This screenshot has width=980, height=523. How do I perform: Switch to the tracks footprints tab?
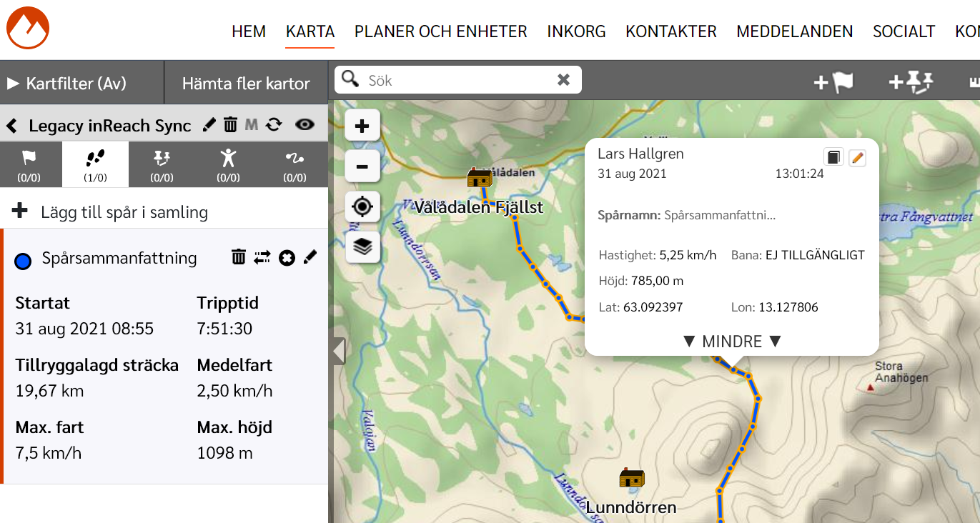pos(95,164)
